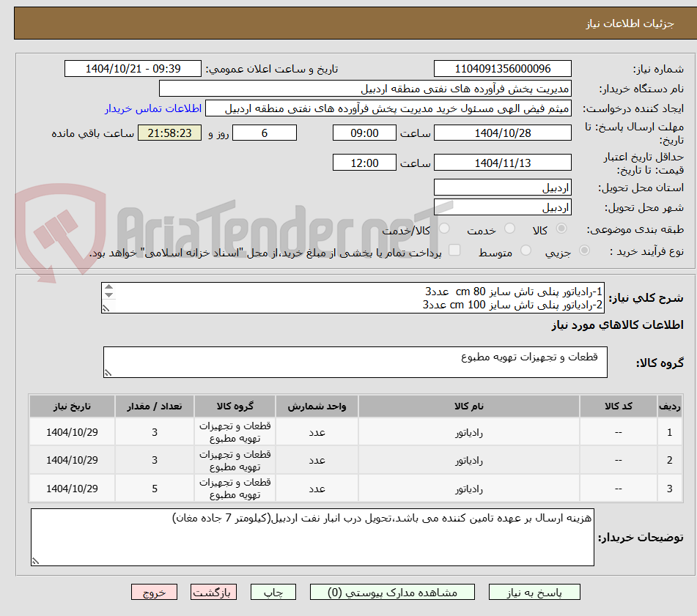Click the scroll up arrow in description box

(109, 287)
